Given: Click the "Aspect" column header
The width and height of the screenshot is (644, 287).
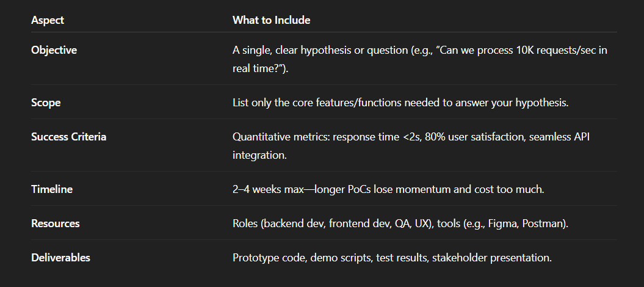Looking at the screenshot, I should (x=48, y=20).
